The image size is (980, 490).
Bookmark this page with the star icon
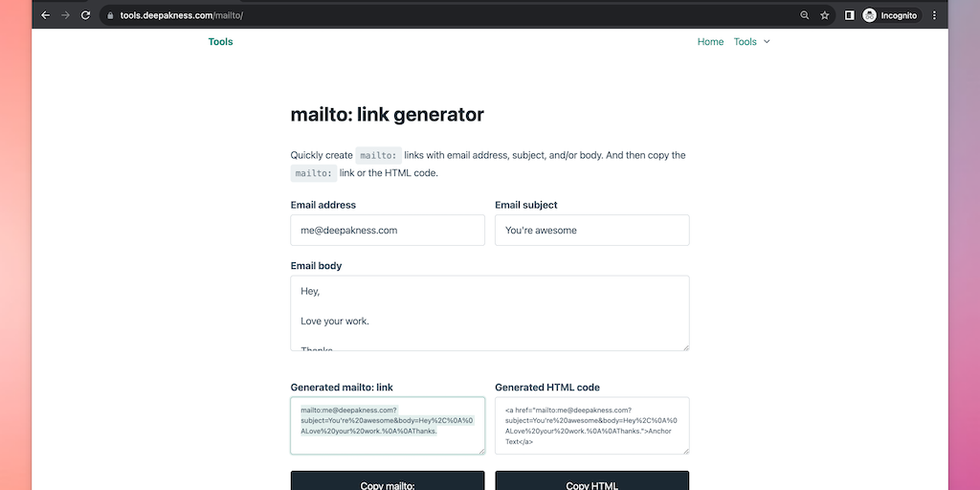tap(825, 15)
